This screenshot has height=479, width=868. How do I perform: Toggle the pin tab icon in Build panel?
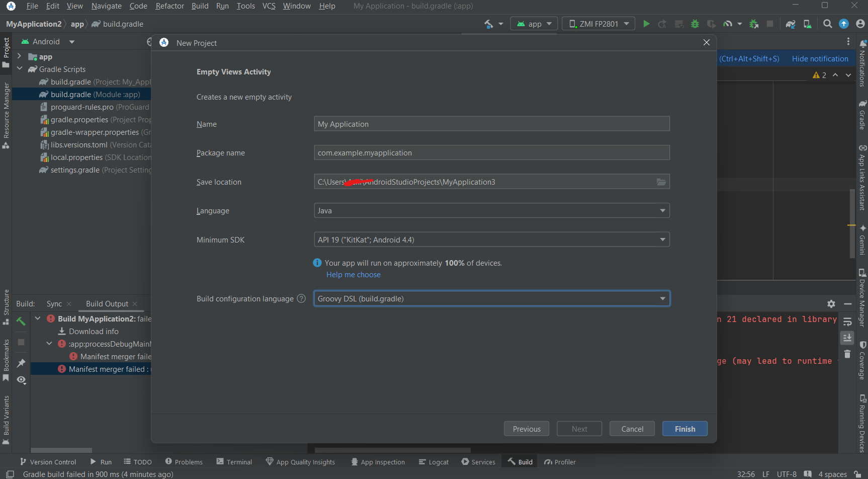21,363
